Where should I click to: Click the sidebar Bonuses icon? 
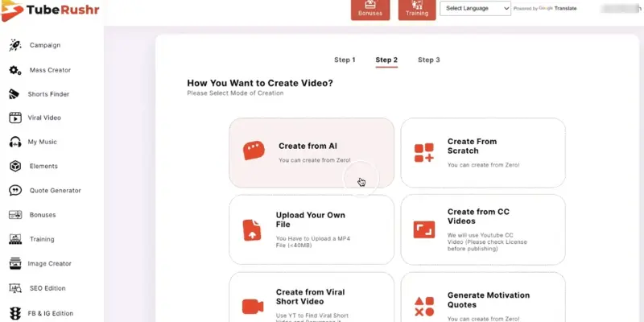coord(15,215)
